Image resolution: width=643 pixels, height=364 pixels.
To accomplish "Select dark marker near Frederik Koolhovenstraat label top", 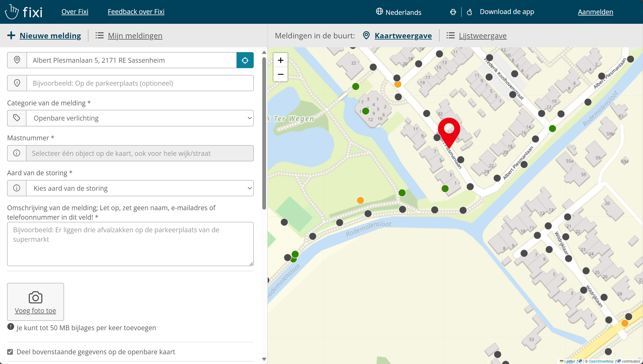I will coord(489,58).
